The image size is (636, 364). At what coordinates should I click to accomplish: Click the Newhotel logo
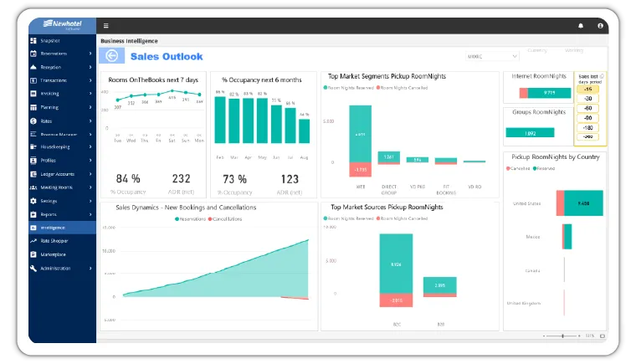[63, 25]
